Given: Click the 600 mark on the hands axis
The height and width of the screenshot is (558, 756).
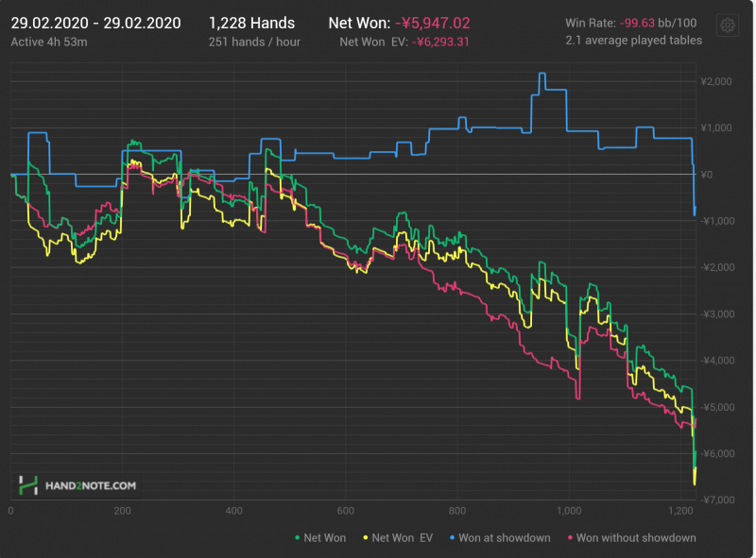Looking at the screenshot, I should 345,511.
